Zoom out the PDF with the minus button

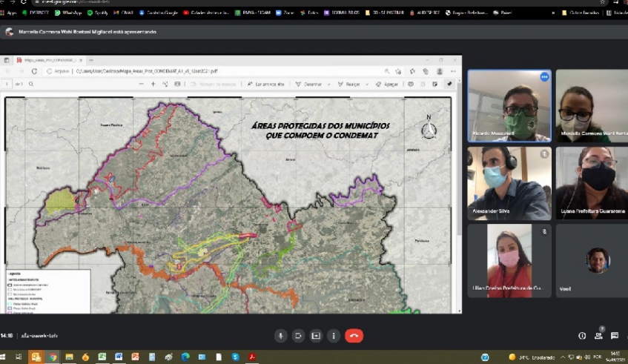[x=141, y=84]
